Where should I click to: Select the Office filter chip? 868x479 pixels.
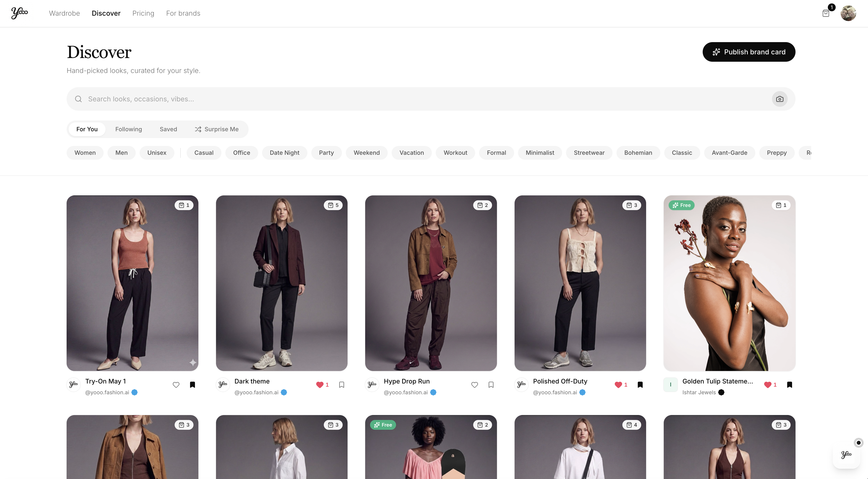click(x=241, y=153)
